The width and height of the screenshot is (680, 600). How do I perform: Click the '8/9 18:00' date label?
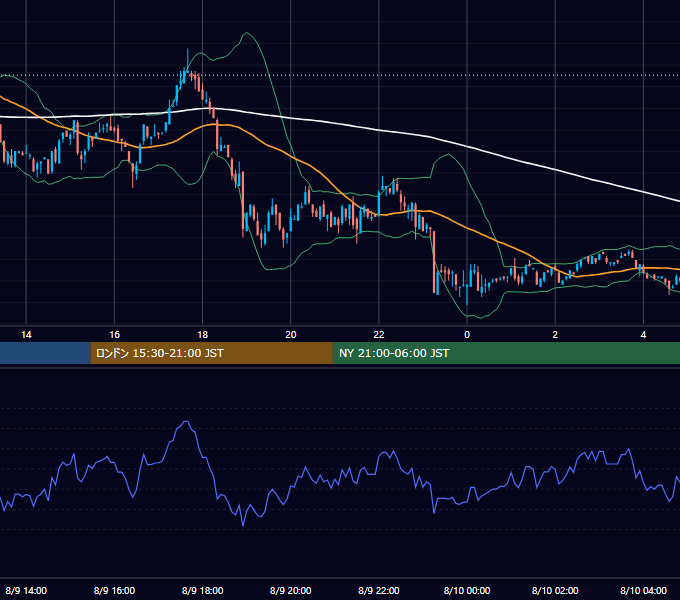coord(203,590)
